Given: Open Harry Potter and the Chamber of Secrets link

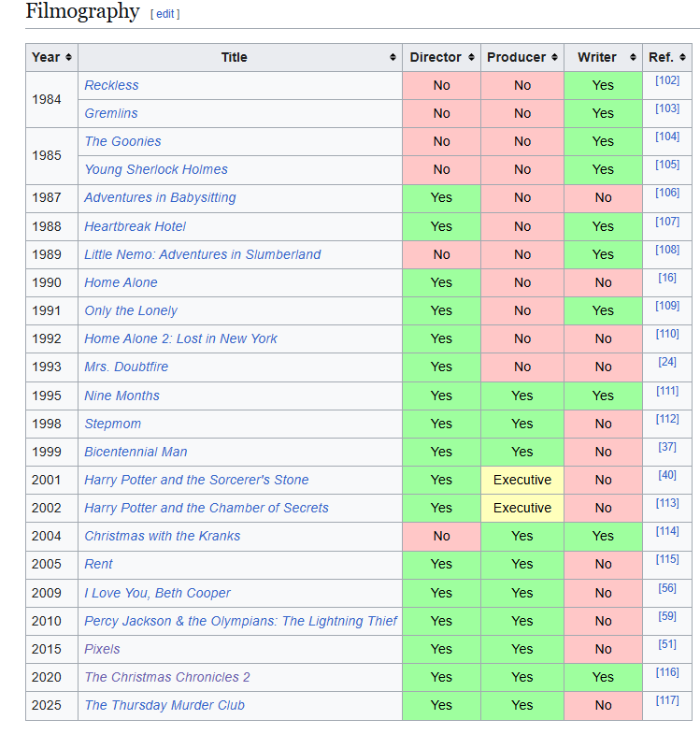Looking at the screenshot, I should (207, 508).
